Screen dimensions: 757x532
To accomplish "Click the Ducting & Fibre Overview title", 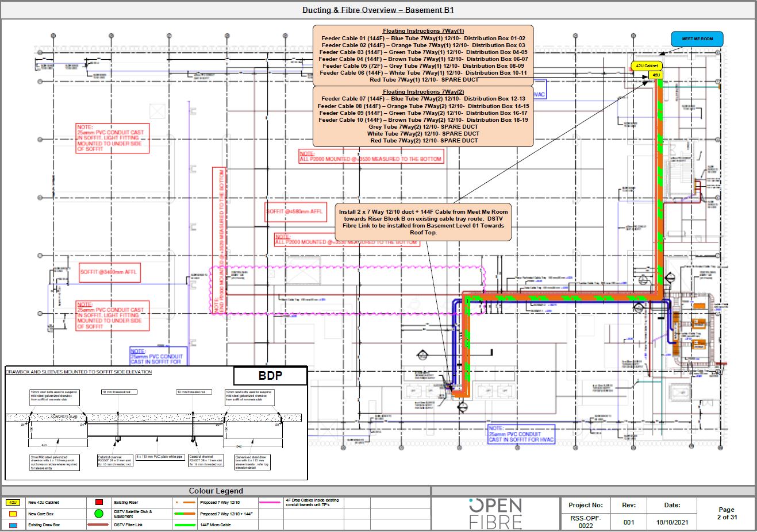I will pos(378,10).
